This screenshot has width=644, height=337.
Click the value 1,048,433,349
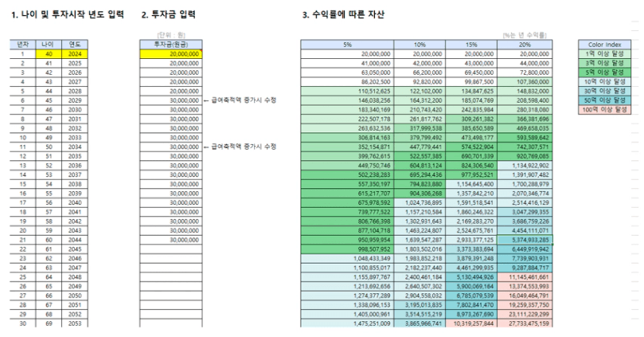pos(347,258)
